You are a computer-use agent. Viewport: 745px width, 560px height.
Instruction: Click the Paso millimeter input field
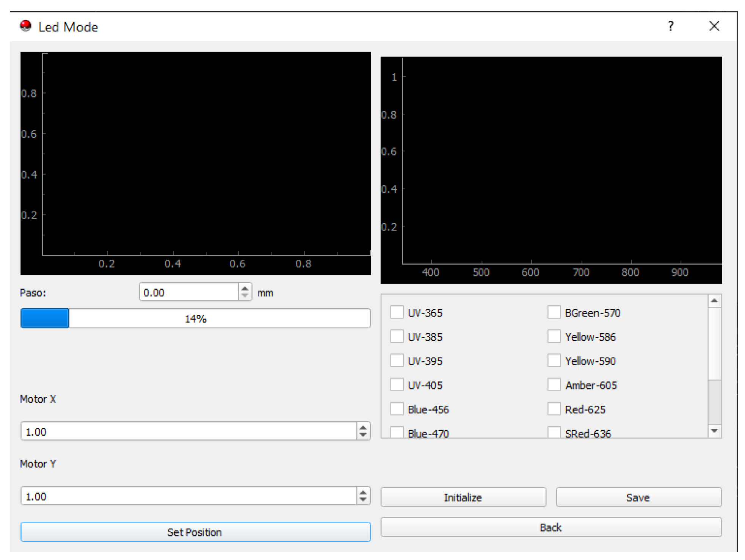coord(188,292)
